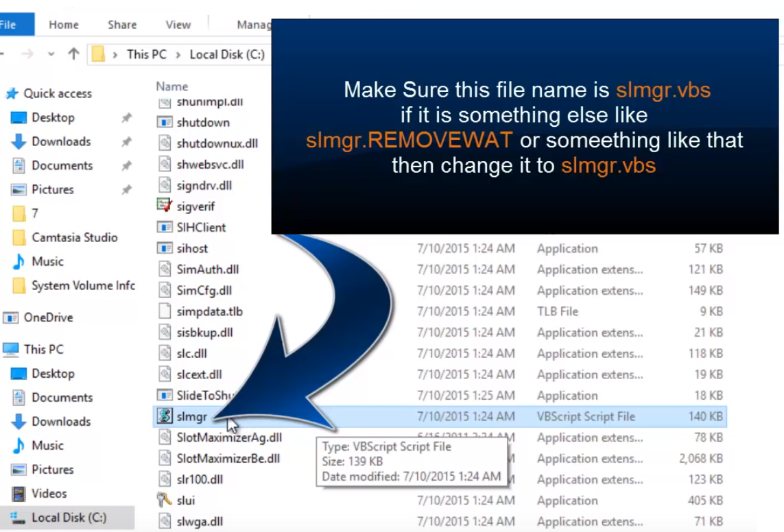The image size is (784, 532).
Task: Open recent locations dropdown arrow
Action: 51,54
